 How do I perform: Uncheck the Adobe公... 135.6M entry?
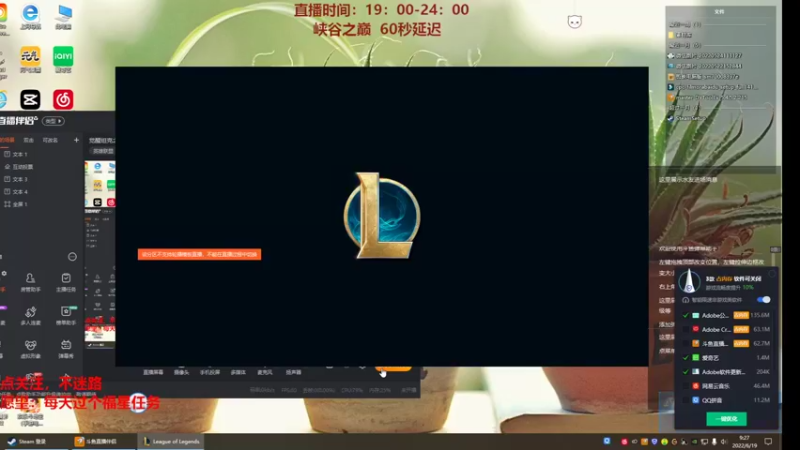[x=686, y=315]
